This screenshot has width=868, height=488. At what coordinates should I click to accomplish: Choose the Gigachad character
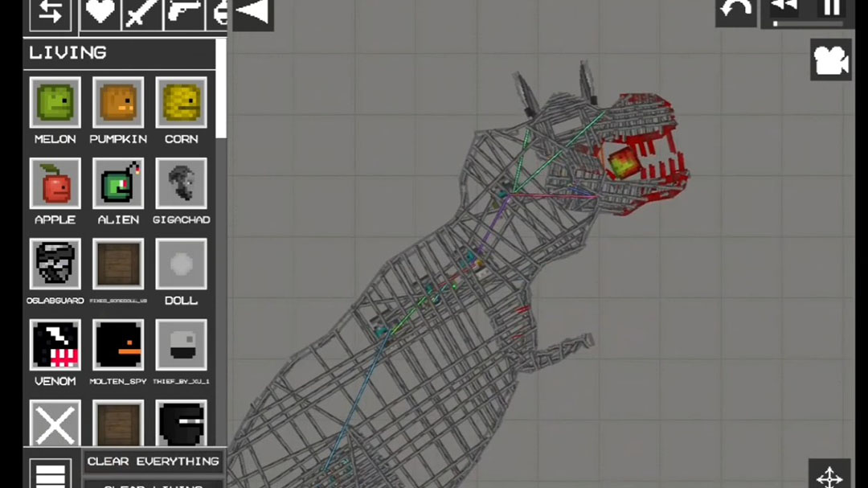tap(181, 183)
